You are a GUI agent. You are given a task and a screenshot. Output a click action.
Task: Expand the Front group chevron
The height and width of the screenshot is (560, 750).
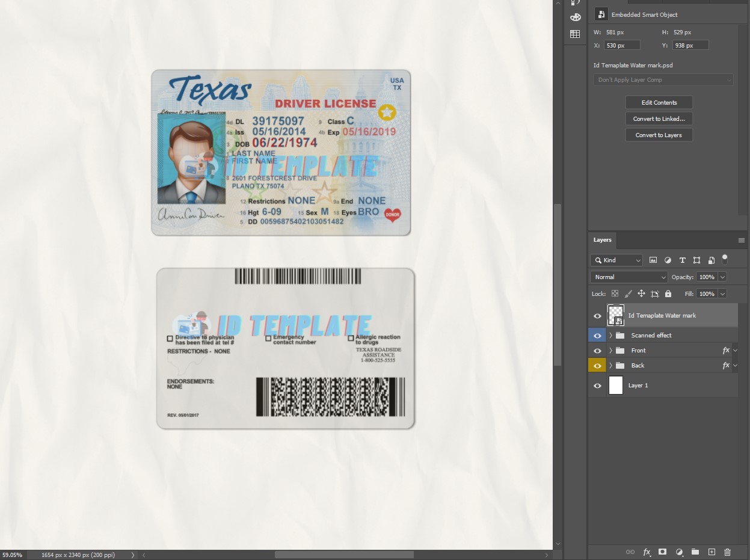tap(610, 350)
